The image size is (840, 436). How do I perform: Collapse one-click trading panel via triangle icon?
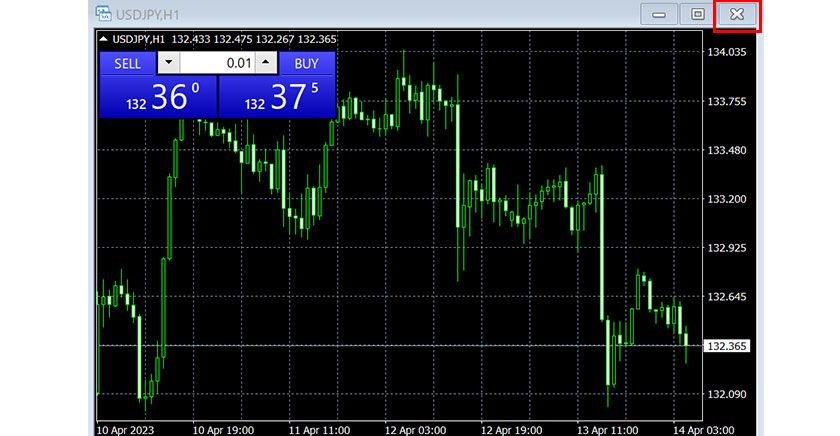point(103,40)
